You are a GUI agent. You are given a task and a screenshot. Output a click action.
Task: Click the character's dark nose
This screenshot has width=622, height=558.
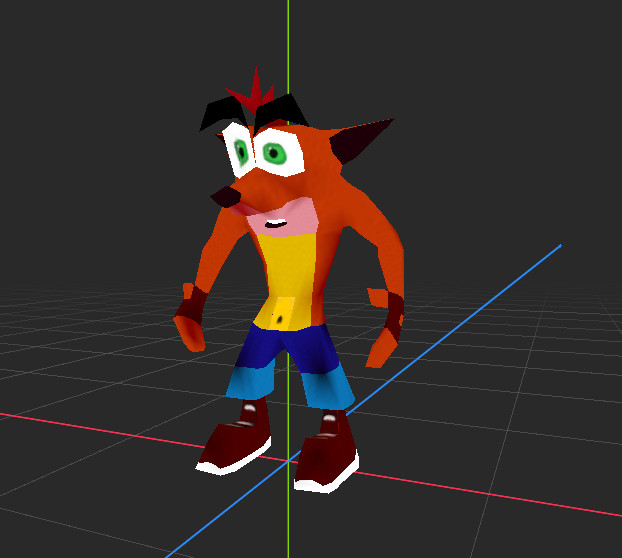point(226,196)
